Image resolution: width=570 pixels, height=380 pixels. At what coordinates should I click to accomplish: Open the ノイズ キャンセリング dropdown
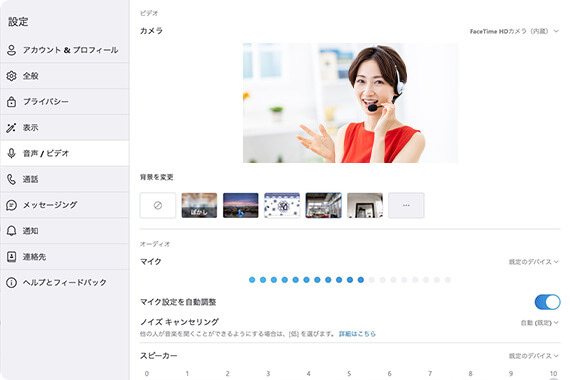539,323
